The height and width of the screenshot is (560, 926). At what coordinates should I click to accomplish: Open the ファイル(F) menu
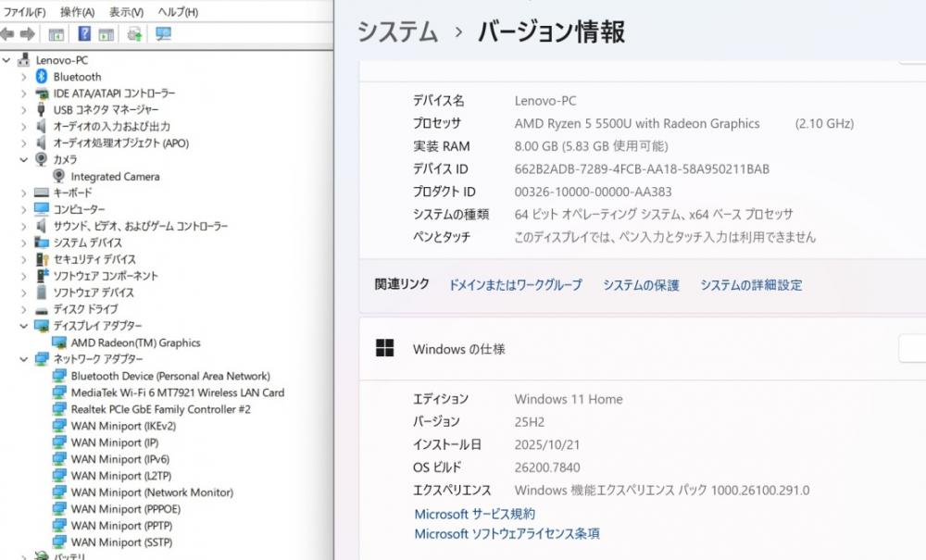pyautogui.click(x=25, y=12)
